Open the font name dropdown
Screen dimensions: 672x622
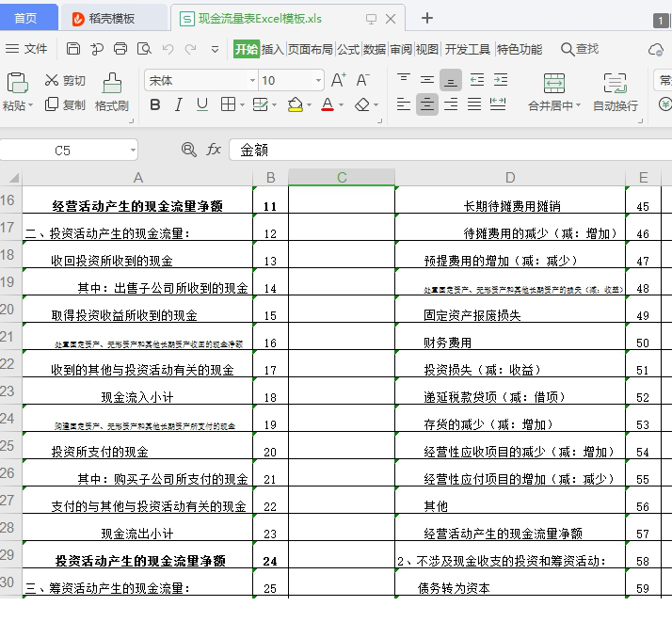point(252,80)
